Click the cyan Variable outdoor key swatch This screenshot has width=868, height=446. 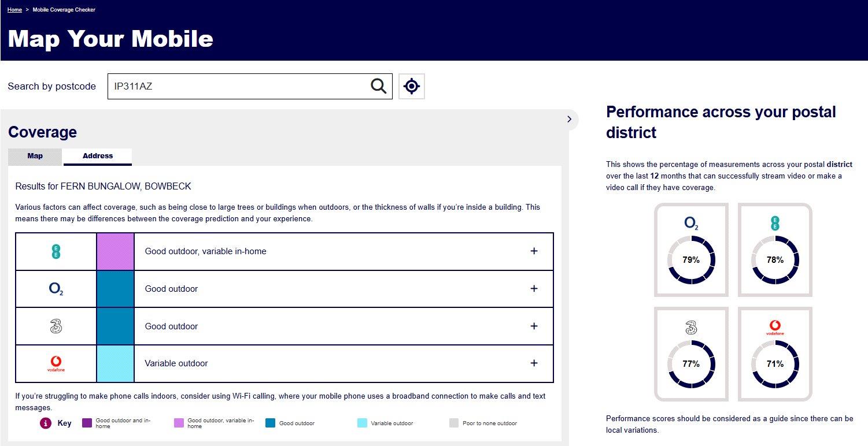click(363, 423)
